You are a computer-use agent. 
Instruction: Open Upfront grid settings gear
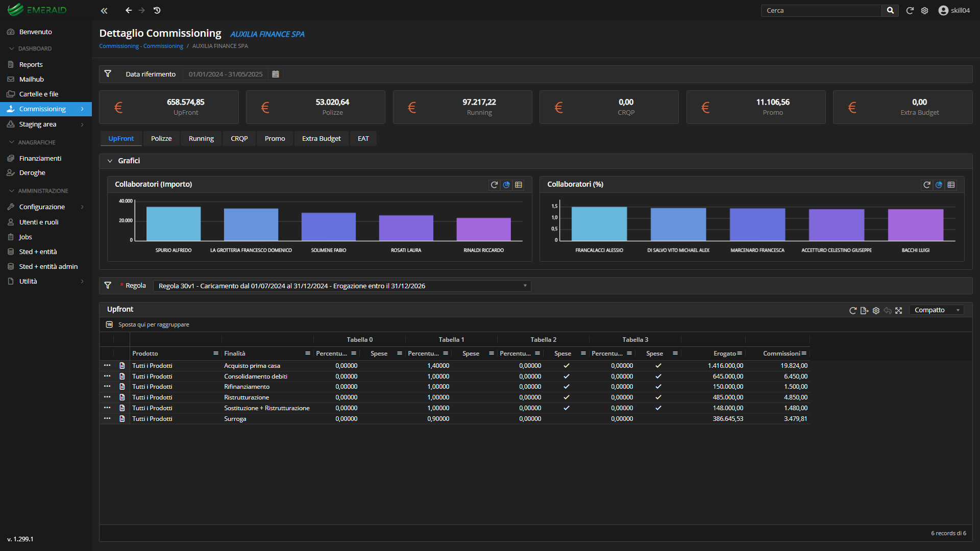pos(876,310)
